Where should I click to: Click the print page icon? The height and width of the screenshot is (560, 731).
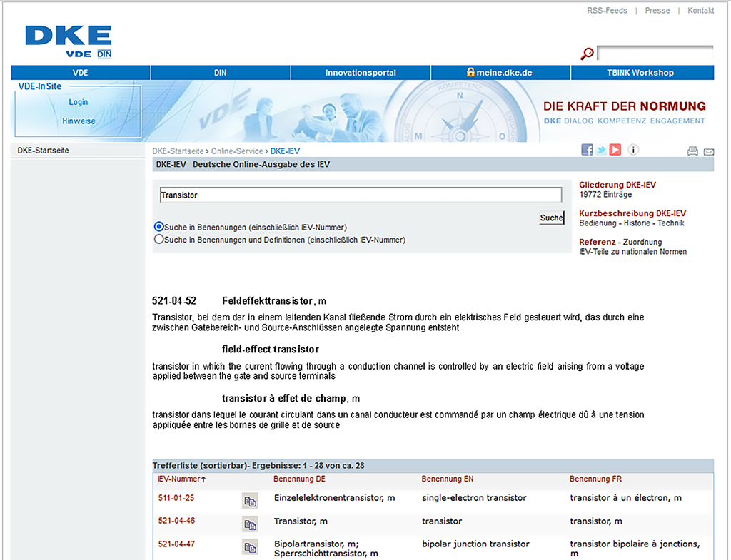pyautogui.click(x=692, y=151)
